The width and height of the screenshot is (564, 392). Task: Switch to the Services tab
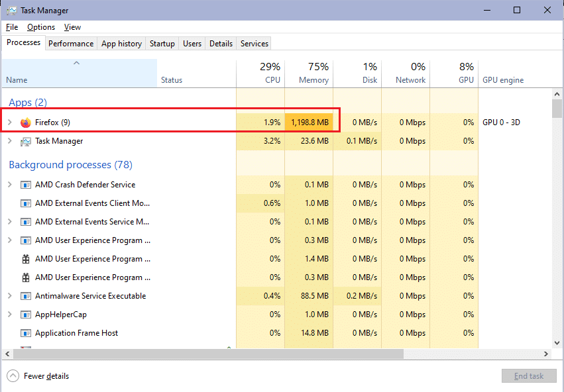coord(254,44)
